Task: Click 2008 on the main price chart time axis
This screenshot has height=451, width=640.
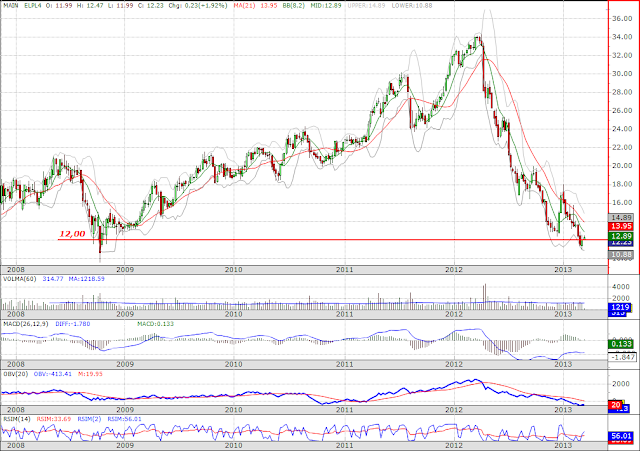Action: click(16, 269)
